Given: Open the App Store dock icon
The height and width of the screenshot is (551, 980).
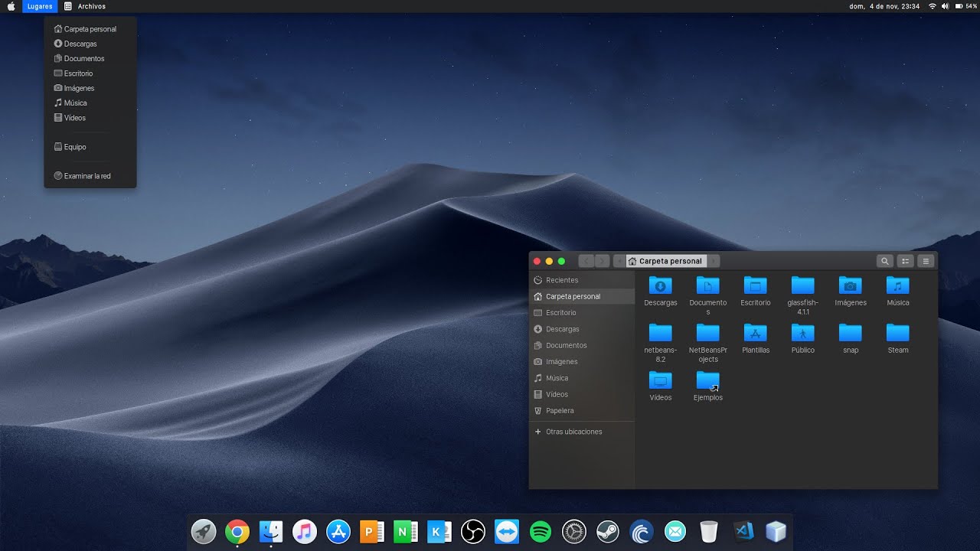Looking at the screenshot, I should coord(338,531).
